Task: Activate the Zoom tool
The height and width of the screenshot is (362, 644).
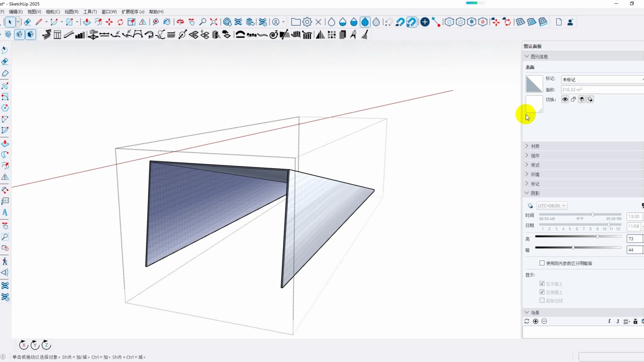Action: (x=203, y=22)
